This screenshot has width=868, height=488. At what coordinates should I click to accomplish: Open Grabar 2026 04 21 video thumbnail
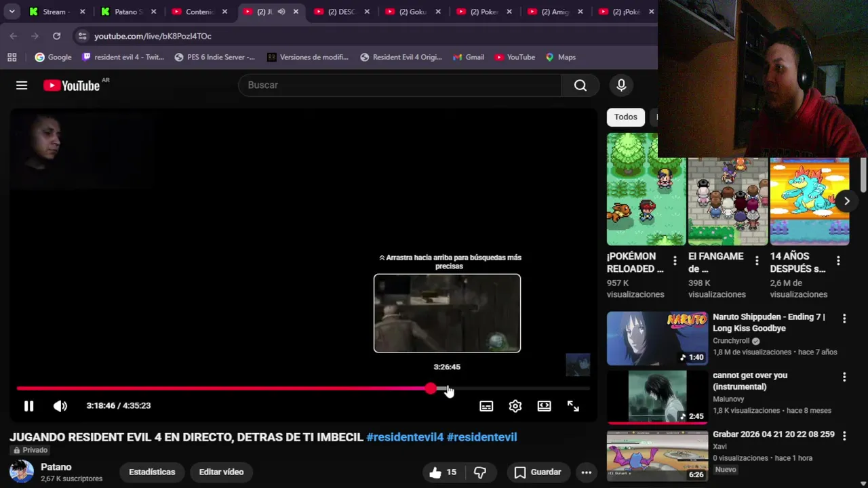click(x=657, y=455)
